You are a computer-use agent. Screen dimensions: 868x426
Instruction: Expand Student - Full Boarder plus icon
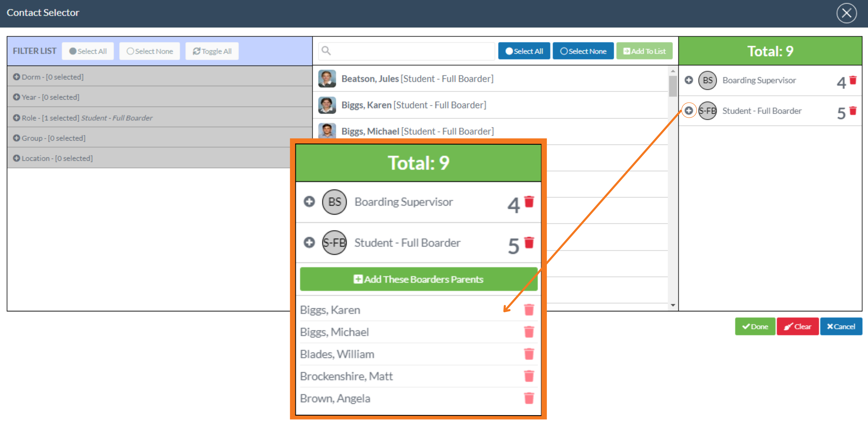tap(689, 110)
